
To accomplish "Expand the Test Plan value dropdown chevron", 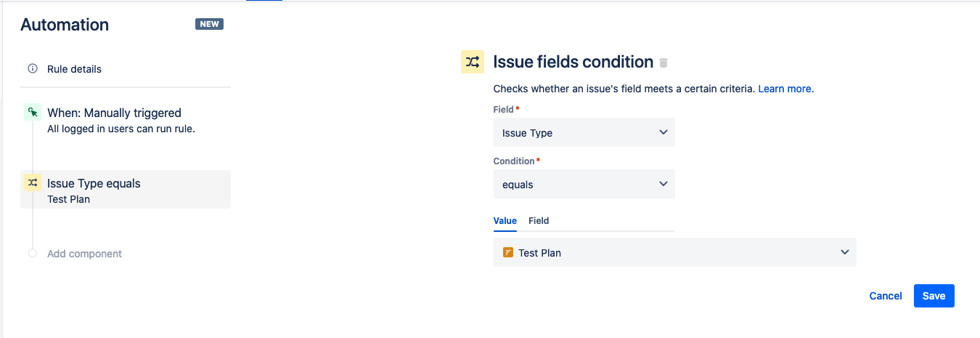I will [844, 252].
